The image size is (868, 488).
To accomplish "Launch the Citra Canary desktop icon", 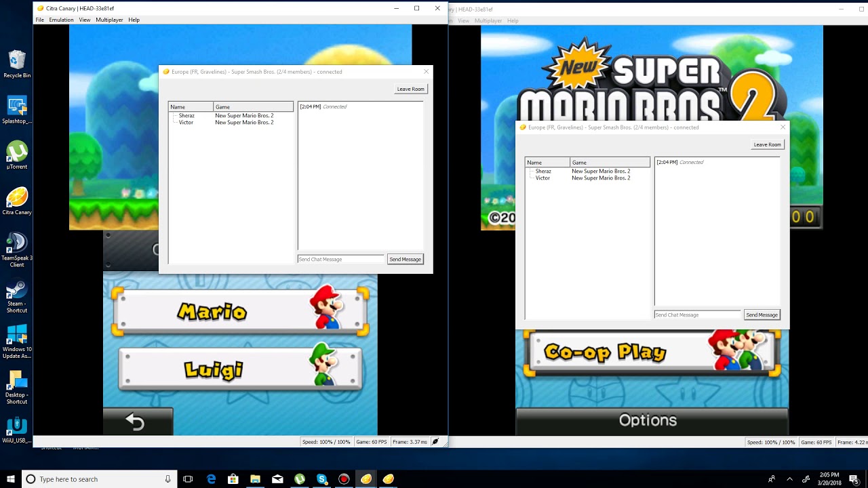I will pos(17,201).
